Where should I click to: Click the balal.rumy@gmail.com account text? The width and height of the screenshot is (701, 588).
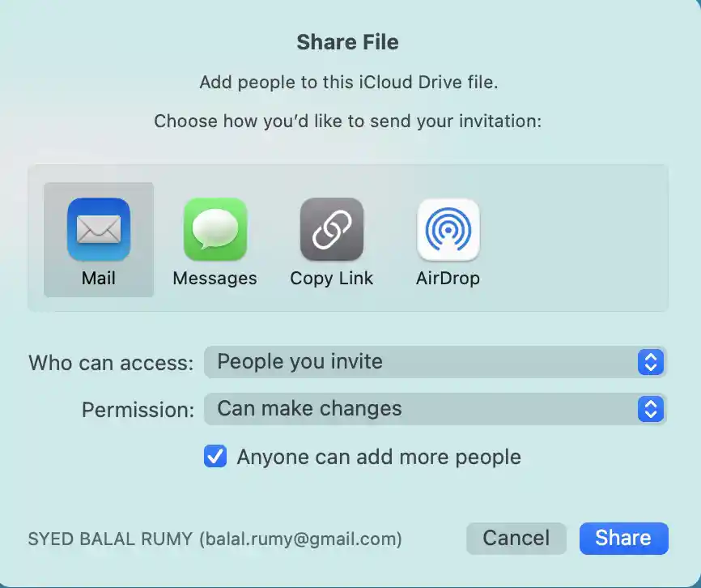301,539
